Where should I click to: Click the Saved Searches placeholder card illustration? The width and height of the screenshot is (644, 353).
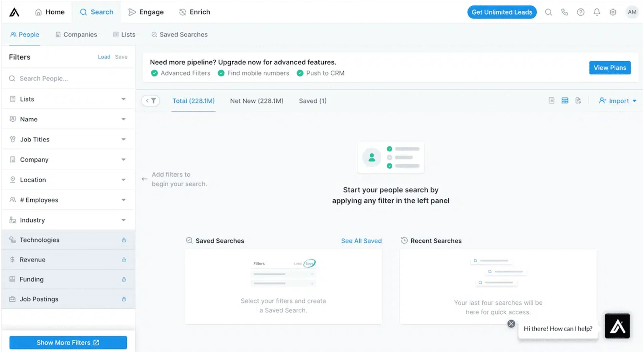283,273
